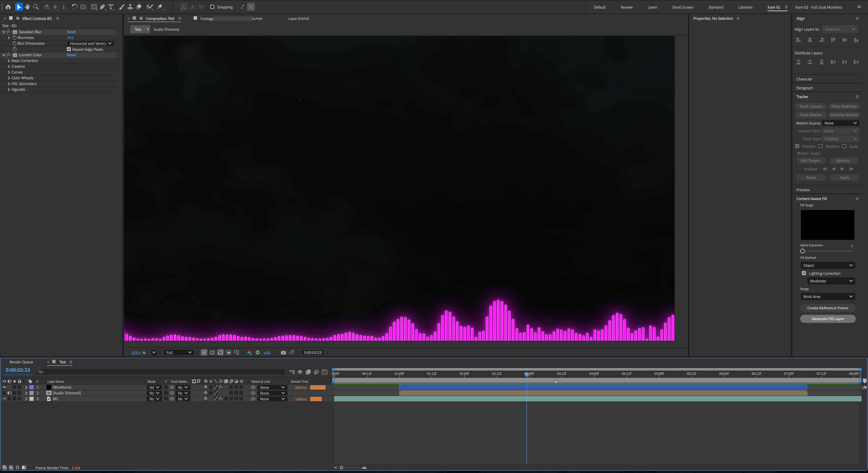
Task: Uncheck Repeat Edge Pixels
Action: coord(69,49)
